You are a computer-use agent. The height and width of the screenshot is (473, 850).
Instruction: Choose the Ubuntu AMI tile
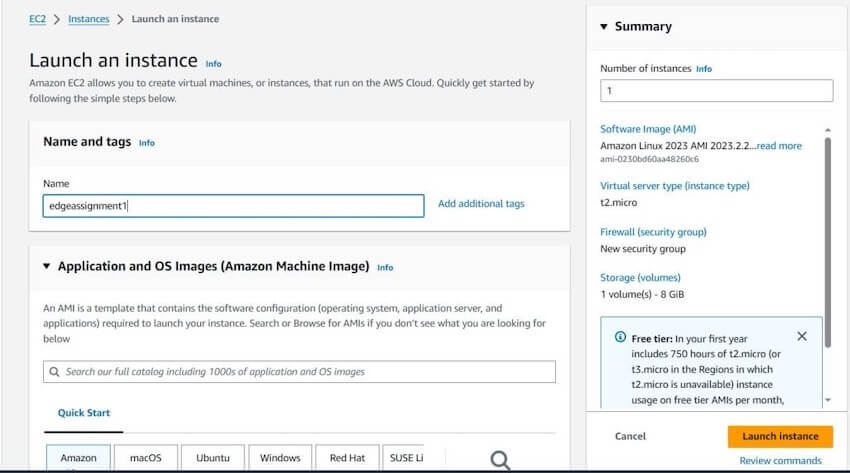pyautogui.click(x=213, y=458)
